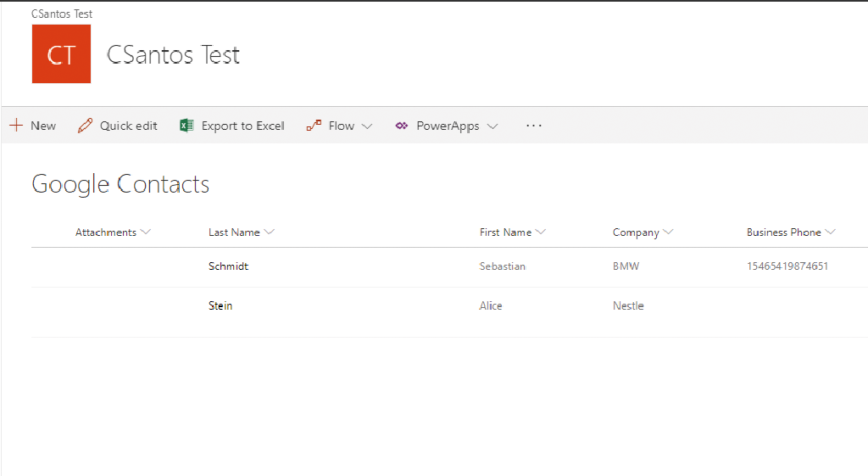The image size is (868, 476).
Task: Click the orange CT site logo
Action: pos(61,54)
